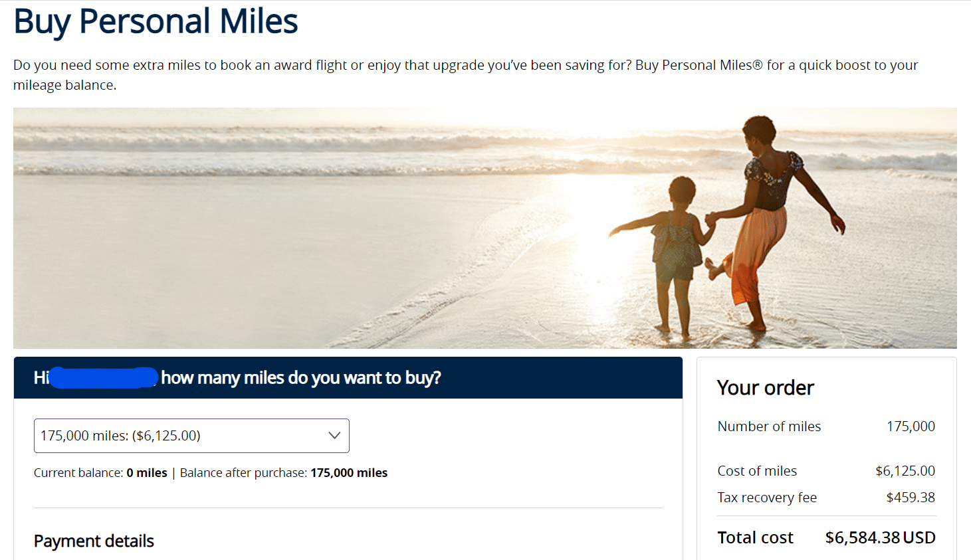Click the $459.38 tax fee amount
The image size is (971, 560).
(911, 498)
